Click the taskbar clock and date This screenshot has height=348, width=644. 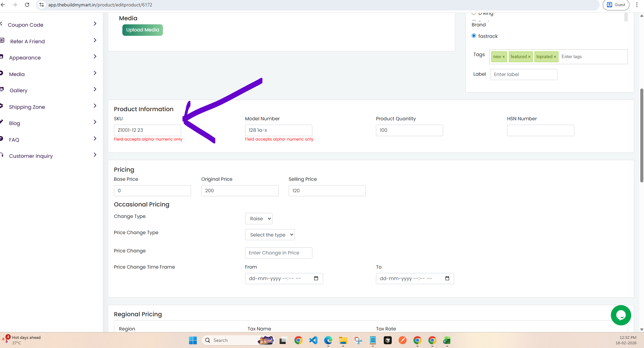[626, 340]
